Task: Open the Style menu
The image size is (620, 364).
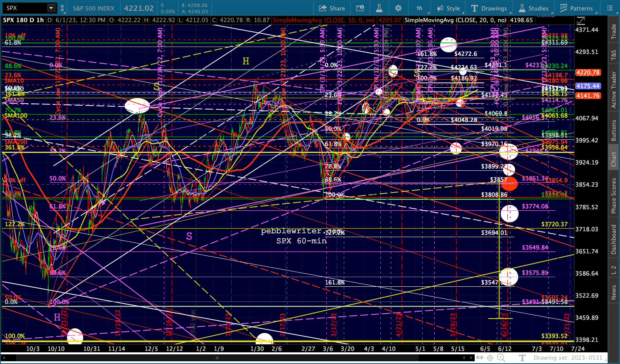Action: click(x=448, y=8)
